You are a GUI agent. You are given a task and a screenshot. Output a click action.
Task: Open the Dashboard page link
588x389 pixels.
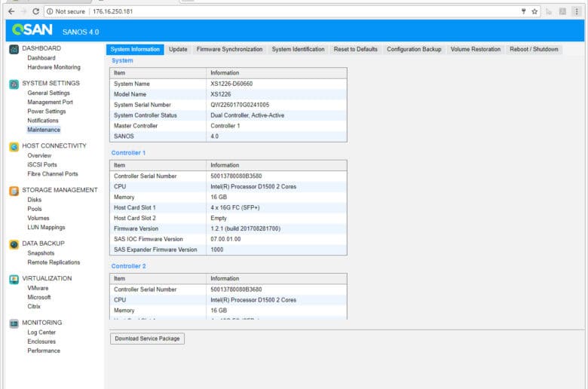tap(41, 58)
